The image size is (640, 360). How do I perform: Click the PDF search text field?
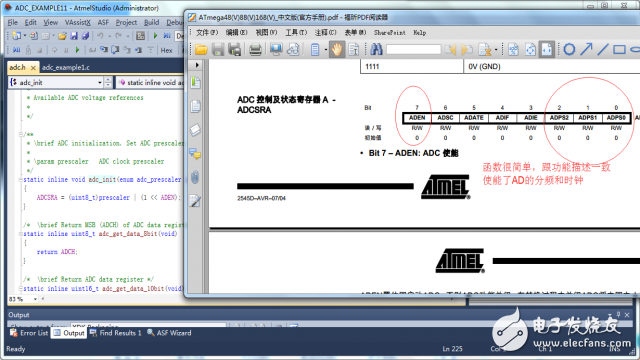413,50
